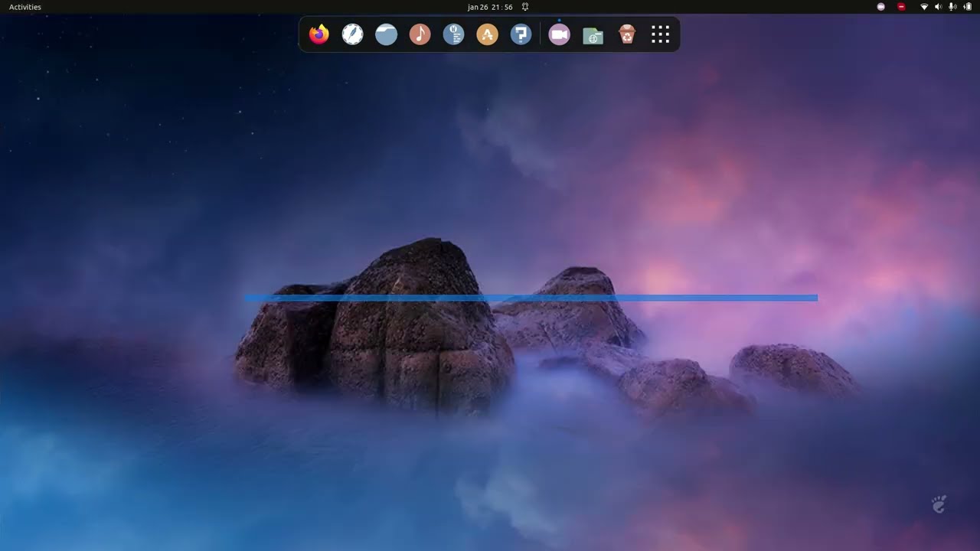Open the GNOME Web browser
The image size is (980, 551).
click(x=352, y=34)
